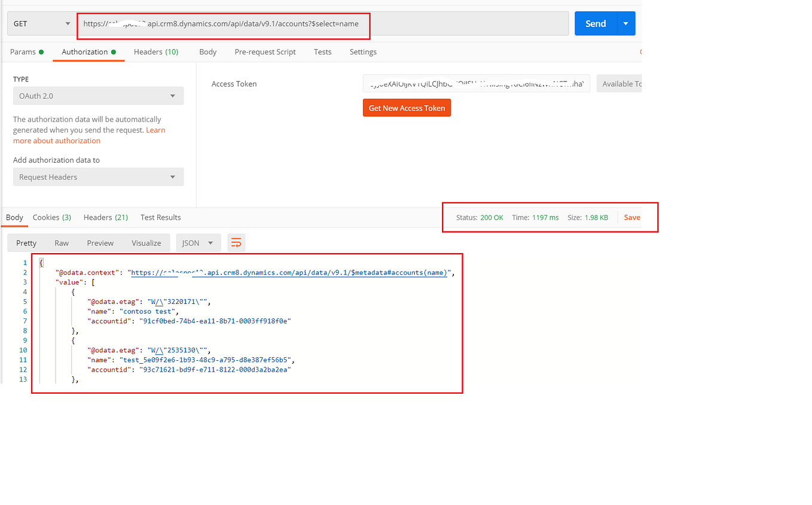Open the Cookies (3) response tab

click(51, 217)
